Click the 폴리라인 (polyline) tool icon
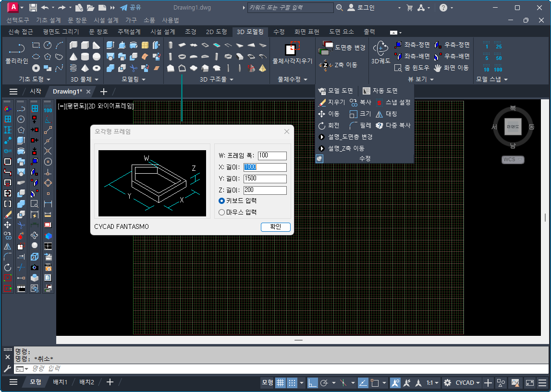551x392 pixels. click(x=16, y=48)
